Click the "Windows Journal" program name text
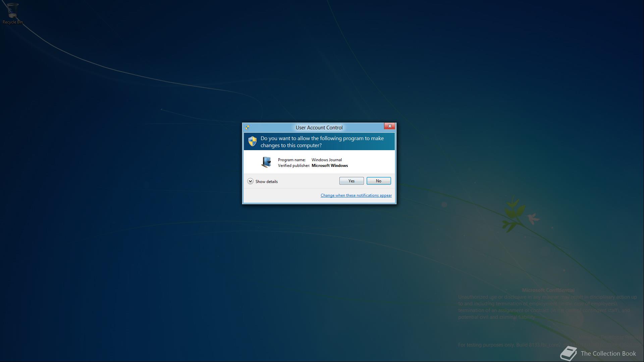 pos(326,160)
